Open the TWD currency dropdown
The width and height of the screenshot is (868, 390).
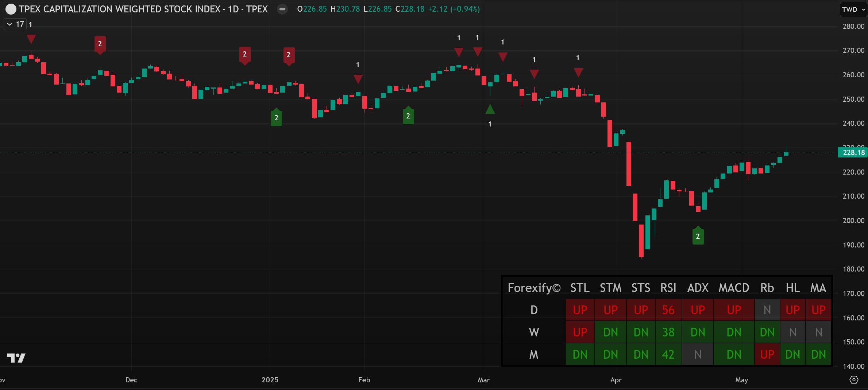pyautogui.click(x=853, y=9)
